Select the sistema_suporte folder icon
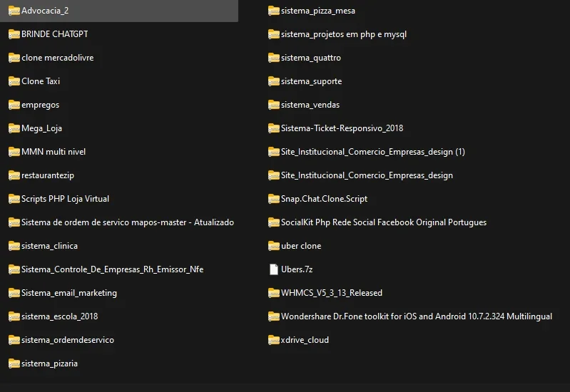The width and height of the screenshot is (570, 392). point(274,81)
